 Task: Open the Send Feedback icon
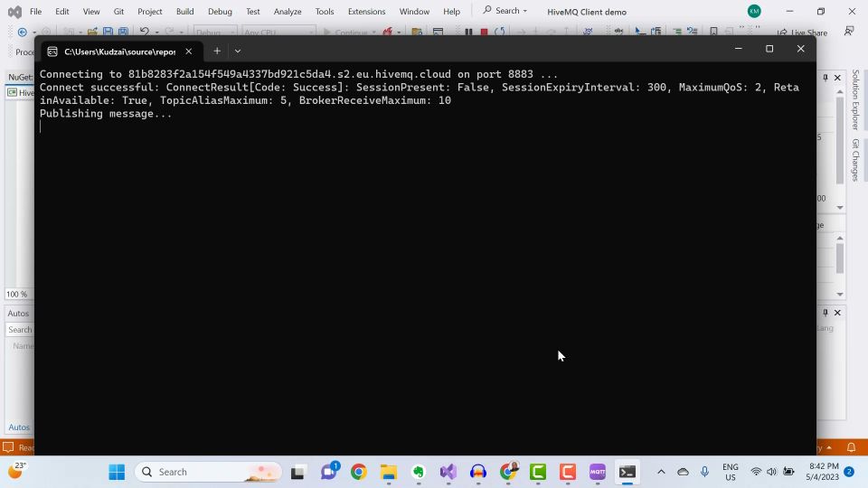(x=849, y=32)
